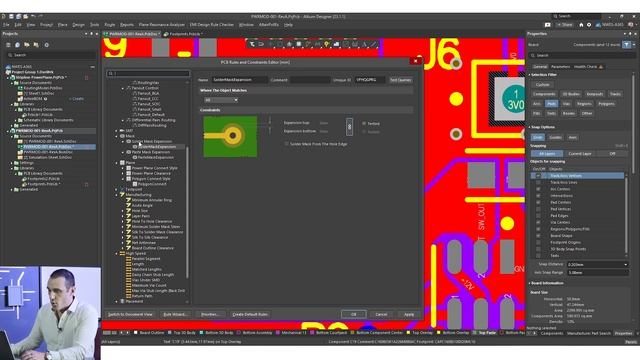Enable Solder Mask From The Hole Edge checkbox
The height and width of the screenshot is (360, 640).
tap(287, 144)
